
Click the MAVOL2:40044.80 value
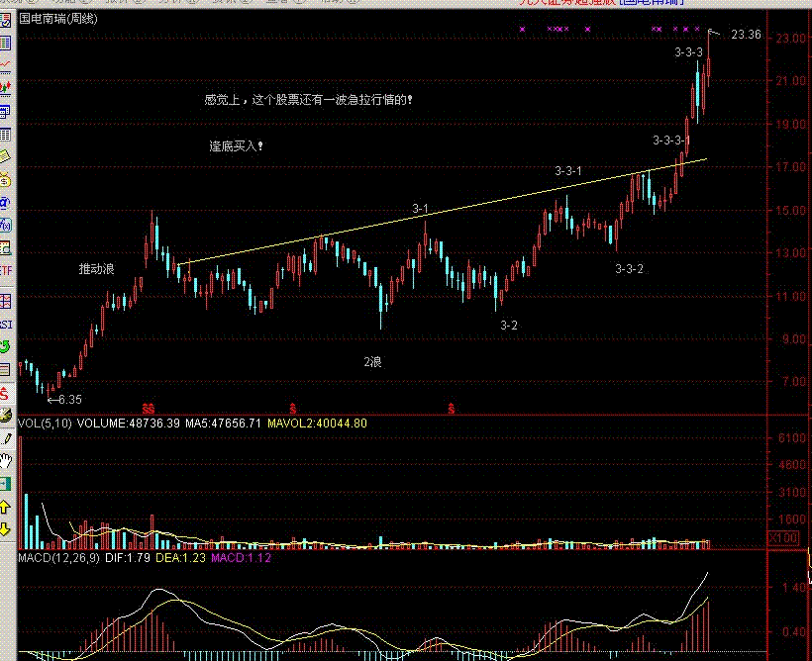tap(317, 424)
